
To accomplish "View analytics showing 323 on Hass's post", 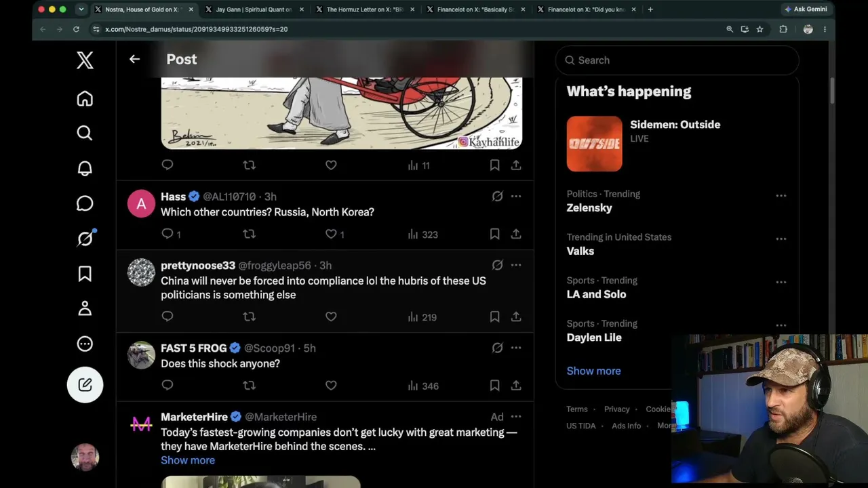I will [422, 235].
